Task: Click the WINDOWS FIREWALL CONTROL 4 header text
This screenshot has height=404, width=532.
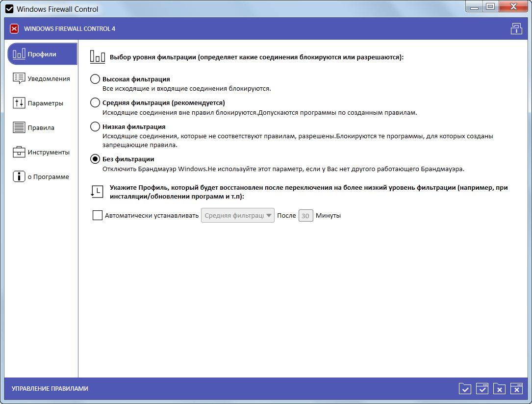Action: [x=70, y=29]
